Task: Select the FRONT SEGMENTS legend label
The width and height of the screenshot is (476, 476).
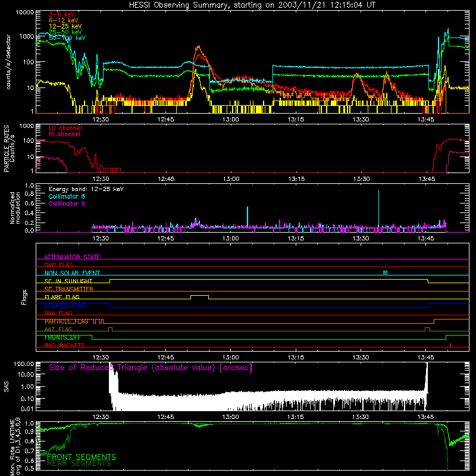Action: 82,457
